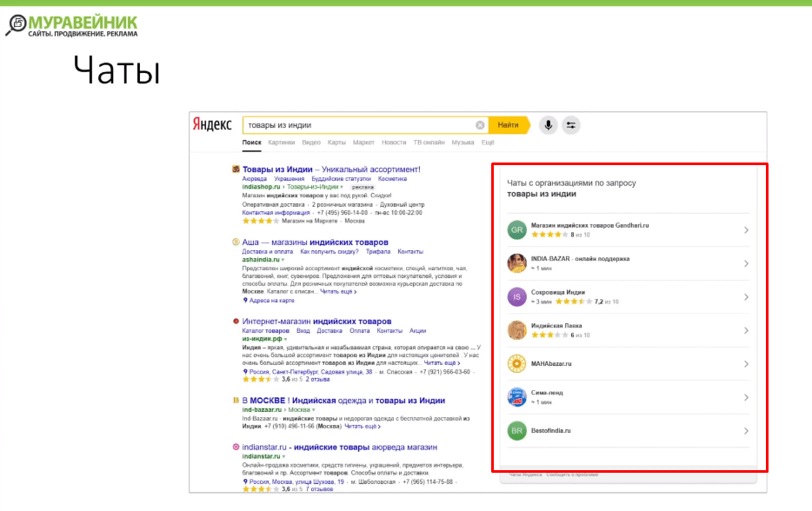The image size is (812, 511).
Task: Open the Товары из Индии – Уникальный ассортимент! result
Action: coord(331,169)
